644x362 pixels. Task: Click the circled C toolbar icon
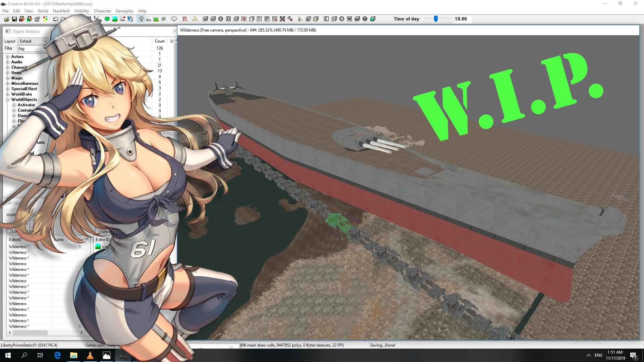tap(342, 19)
